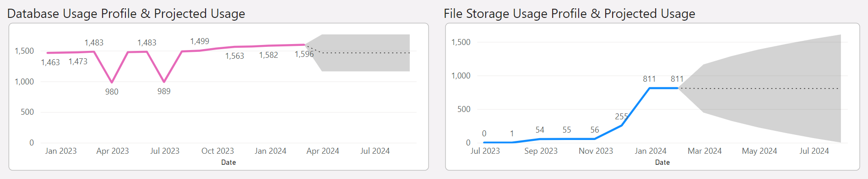Click the 989 data point label
Image resolution: width=868 pixels, height=179 pixels.
[x=164, y=91]
